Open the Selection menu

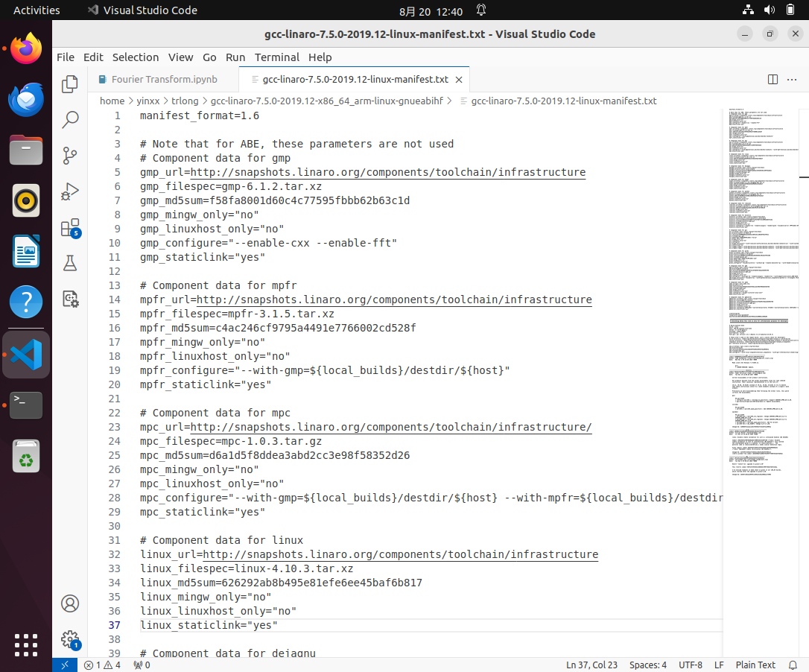click(136, 57)
